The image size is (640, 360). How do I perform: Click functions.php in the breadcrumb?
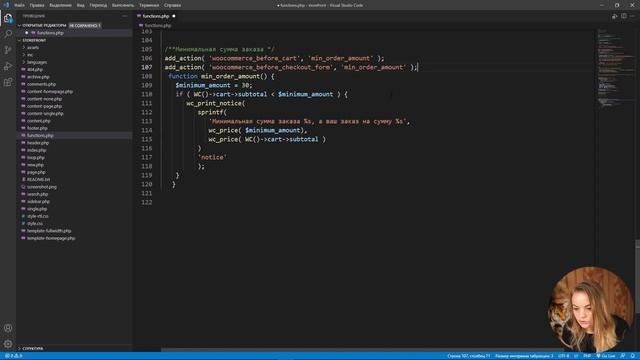tap(158, 25)
